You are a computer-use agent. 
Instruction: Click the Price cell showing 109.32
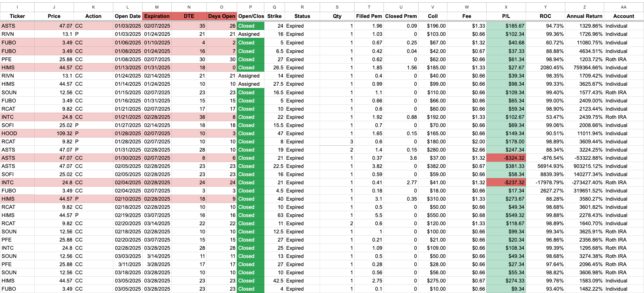(x=54, y=133)
